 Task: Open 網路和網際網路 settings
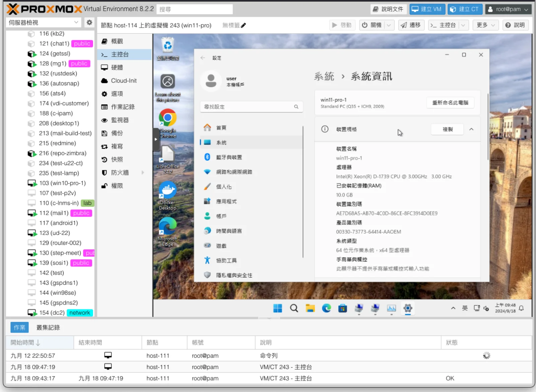[251, 172]
